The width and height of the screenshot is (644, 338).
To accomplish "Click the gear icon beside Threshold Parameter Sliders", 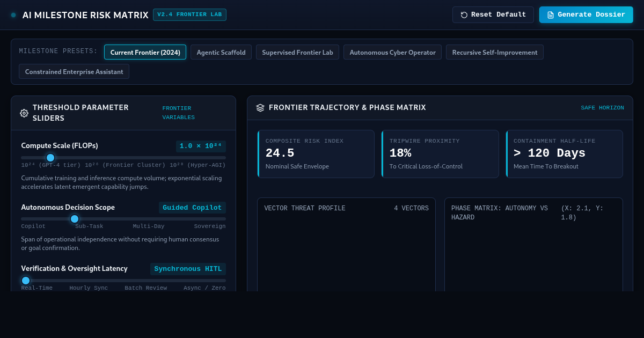I will click(x=24, y=113).
